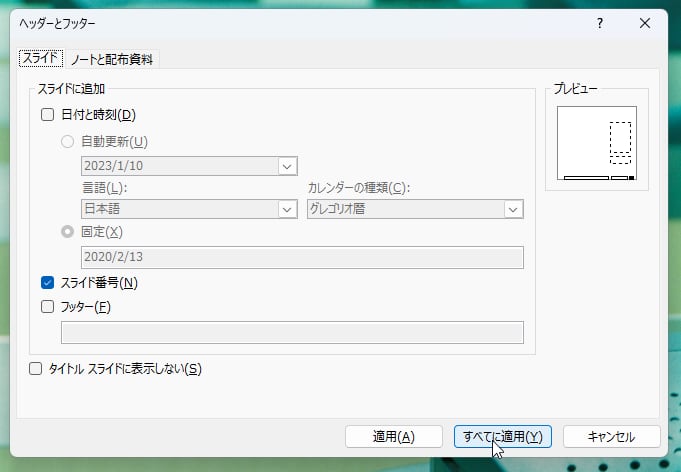Click the slide preview thumbnail
Viewport: 681px width, 472px height.
[x=597, y=143]
